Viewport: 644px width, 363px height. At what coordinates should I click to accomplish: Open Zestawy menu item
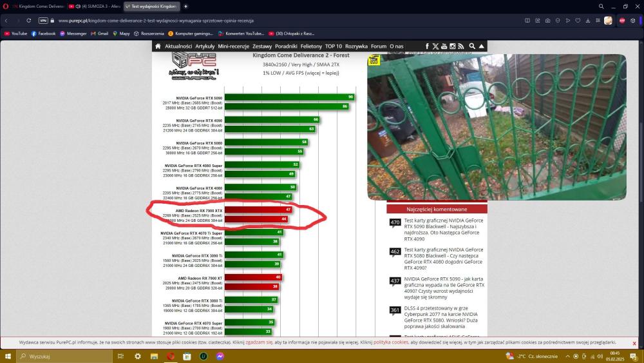[x=262, y=46]
